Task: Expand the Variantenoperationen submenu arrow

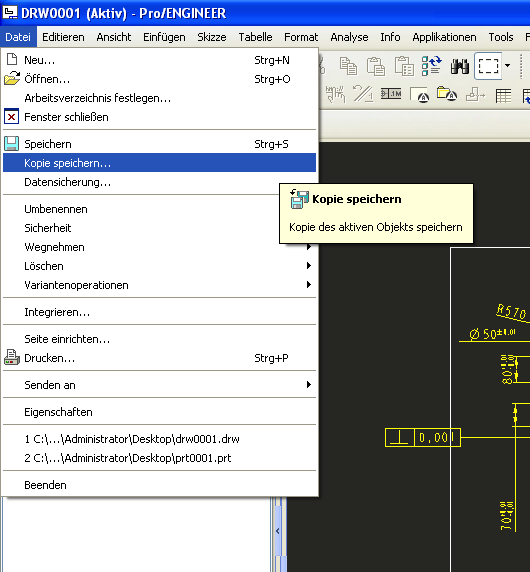Action: 309,285
